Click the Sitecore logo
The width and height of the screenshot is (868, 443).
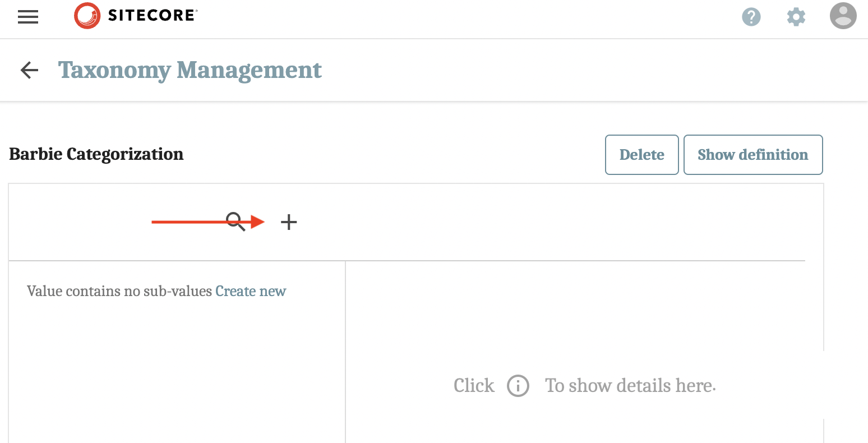pyautogui.click(x=135, y=16)
